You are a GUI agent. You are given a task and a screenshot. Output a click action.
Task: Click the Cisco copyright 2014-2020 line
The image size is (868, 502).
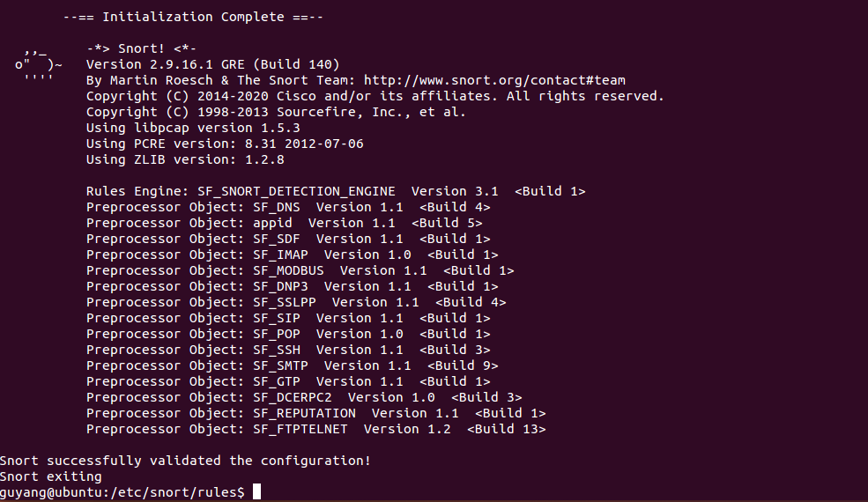[x=375, y=96]
